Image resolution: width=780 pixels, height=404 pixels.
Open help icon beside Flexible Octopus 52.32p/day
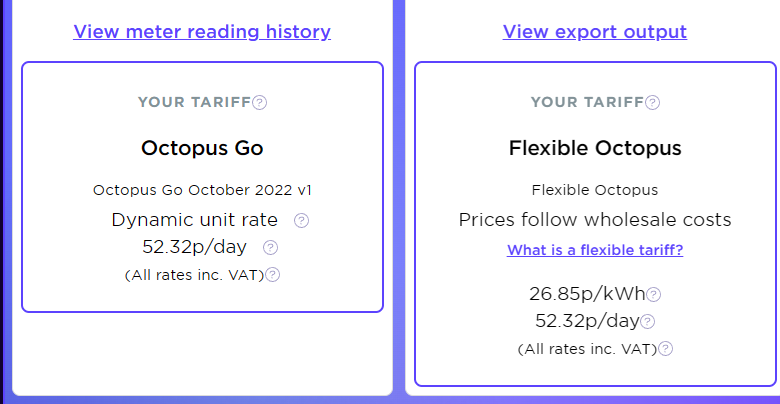click(x=647, y=322)
